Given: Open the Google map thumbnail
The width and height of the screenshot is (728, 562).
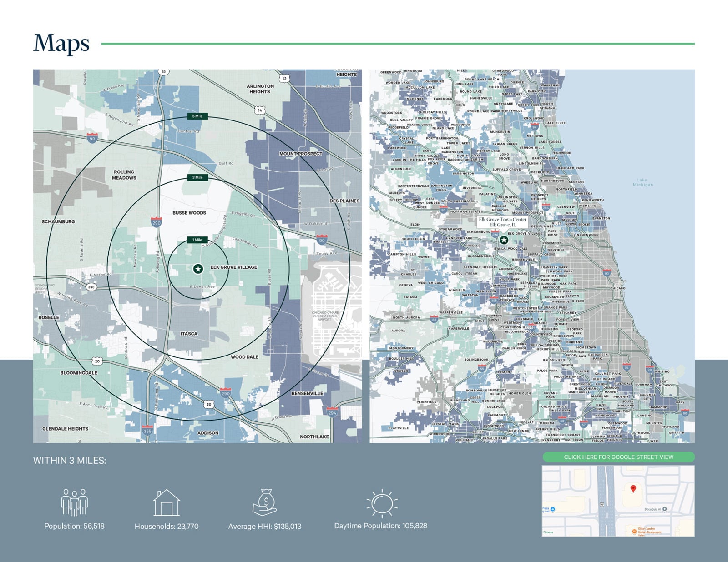Looking at the screenshot, I should (618, 501).
